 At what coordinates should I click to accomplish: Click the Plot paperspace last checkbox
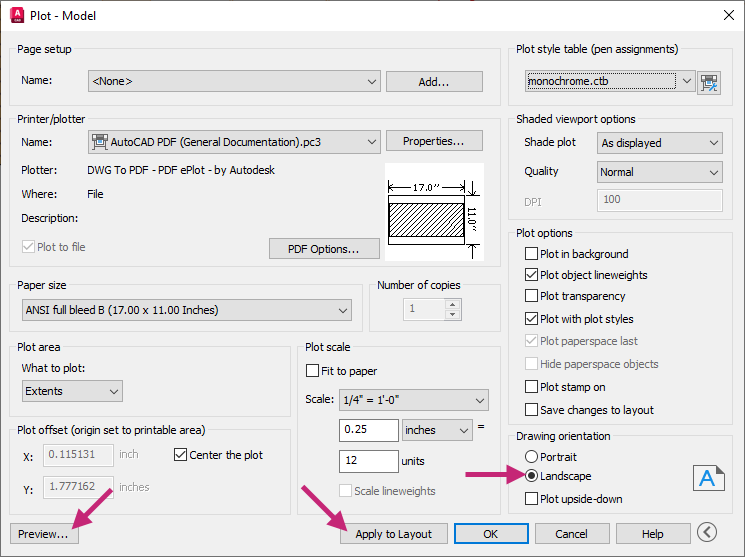click(531, 341)
